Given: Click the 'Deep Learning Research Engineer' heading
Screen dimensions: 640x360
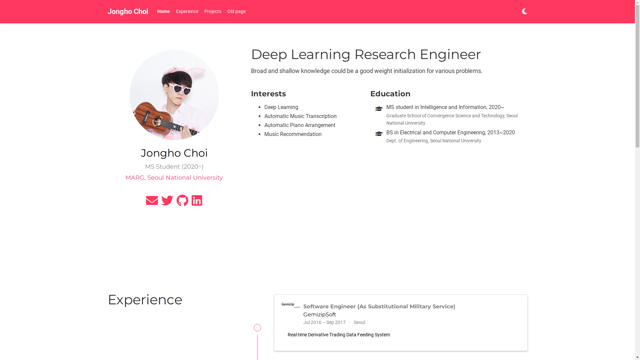Looking at the screenshot, I should [x=366, y=55].
